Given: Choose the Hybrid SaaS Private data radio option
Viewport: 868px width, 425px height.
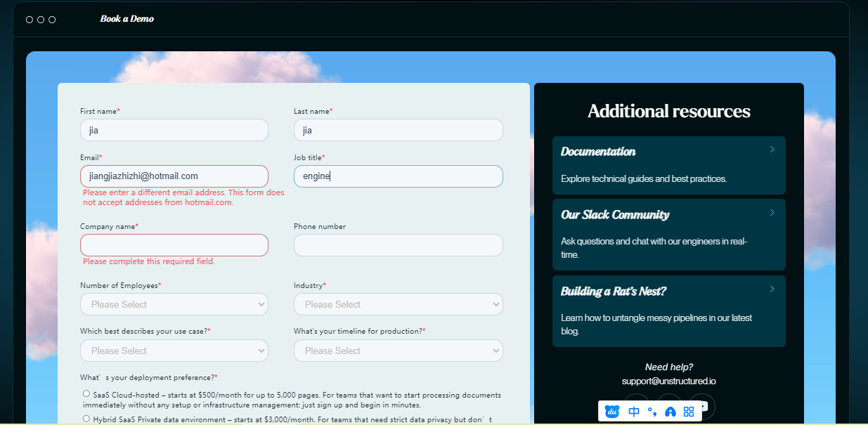Looking at the screenshot, I should tap(86, 419).
